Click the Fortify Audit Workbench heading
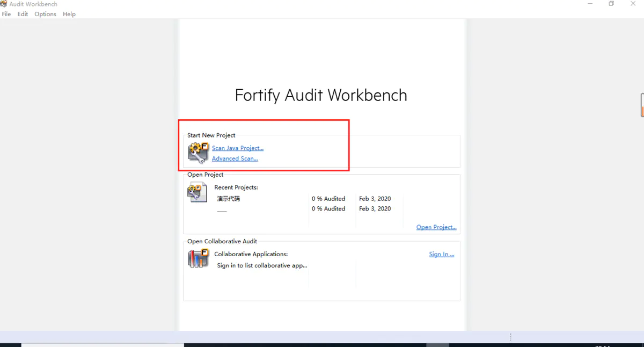This screenshot has width=644, height=347. (321, 95)
